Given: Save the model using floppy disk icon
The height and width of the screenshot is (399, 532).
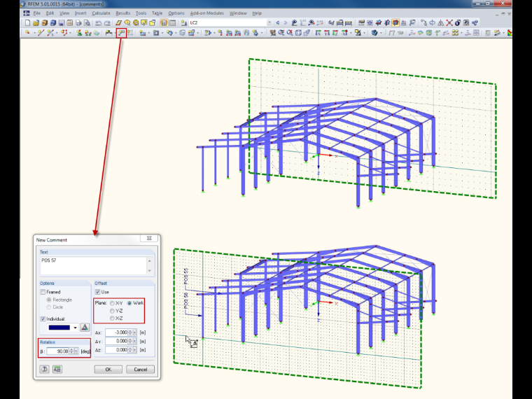Looking at the screenshot, I should point(62,23).
